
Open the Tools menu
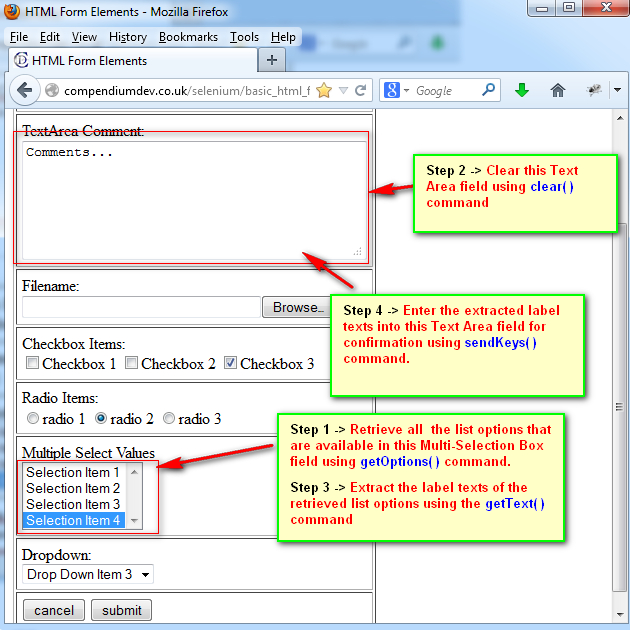[x=244, y=37]
